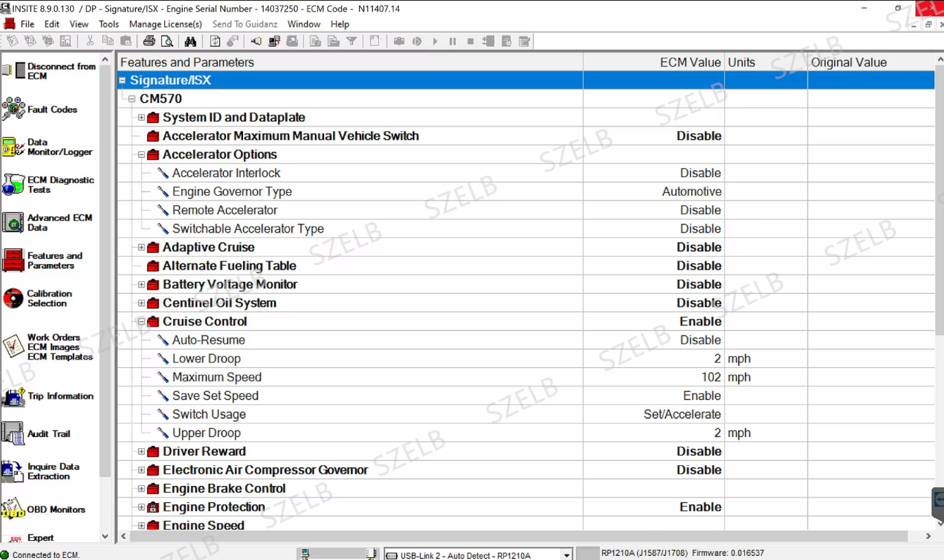Open the Tools menu
The image size is (944, 560).
(108, 24)
